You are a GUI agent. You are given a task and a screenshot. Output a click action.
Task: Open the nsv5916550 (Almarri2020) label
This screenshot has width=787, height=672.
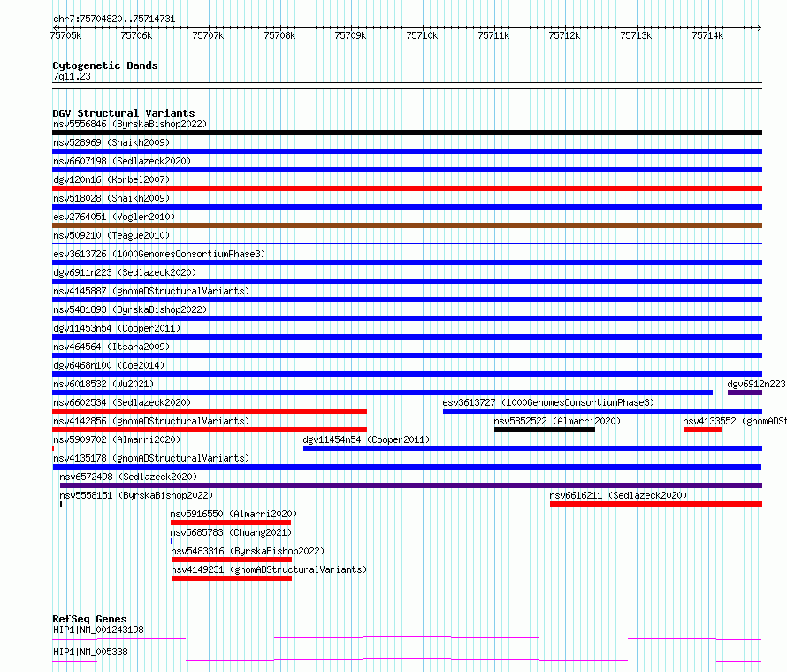tap(233, 514)
